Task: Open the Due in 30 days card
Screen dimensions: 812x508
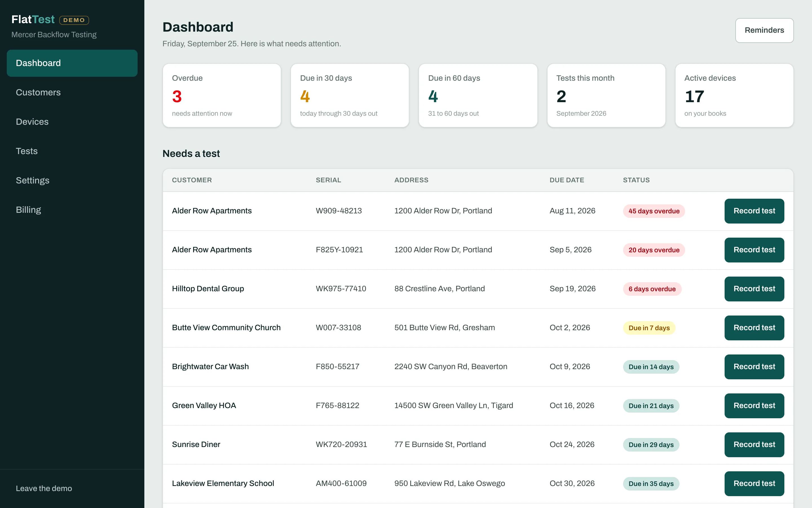Action: [x=350, y=95]
